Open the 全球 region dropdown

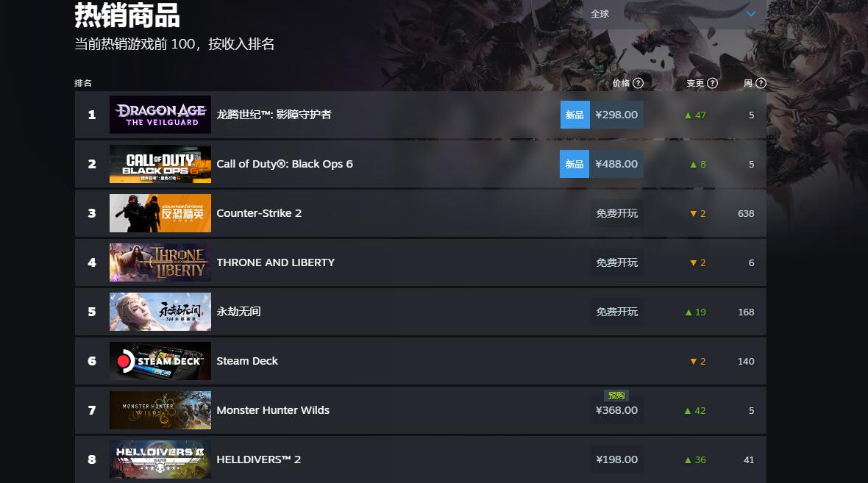[x=675, y=14]
